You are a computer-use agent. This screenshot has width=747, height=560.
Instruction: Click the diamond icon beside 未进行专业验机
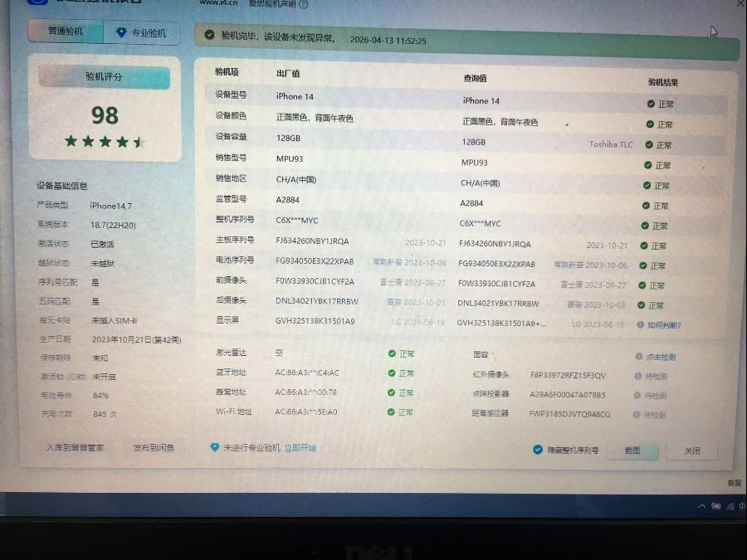coord(215,447)
